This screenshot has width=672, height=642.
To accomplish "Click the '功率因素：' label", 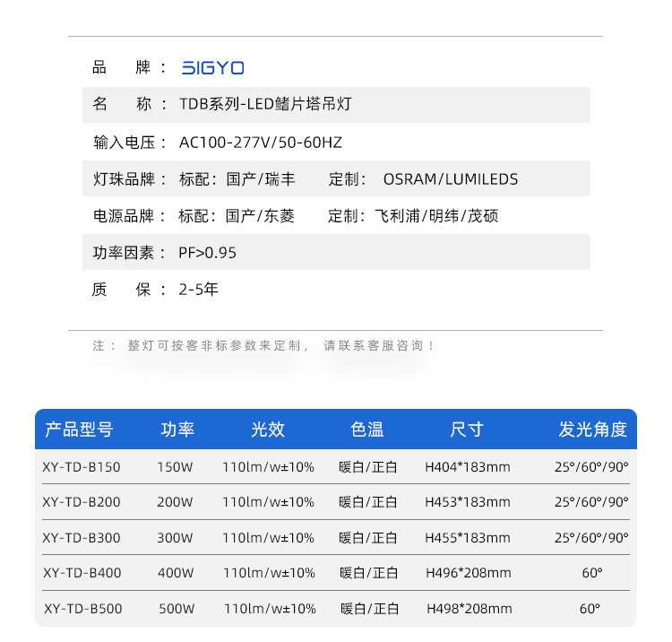I will 129,253.
